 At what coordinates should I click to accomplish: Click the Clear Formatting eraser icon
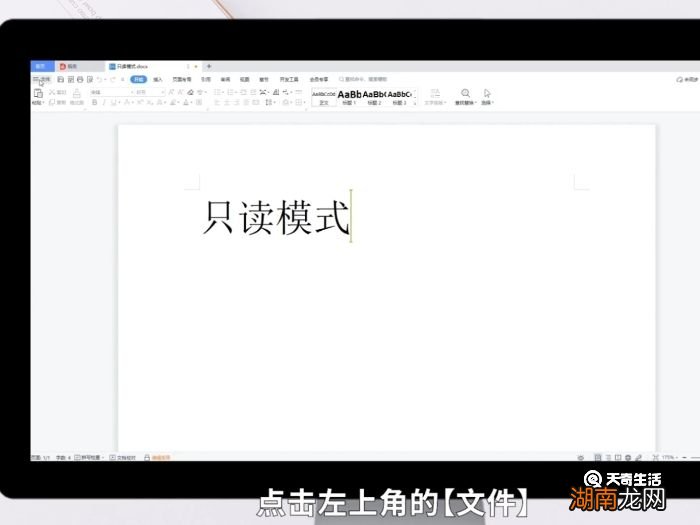(191, 92)
